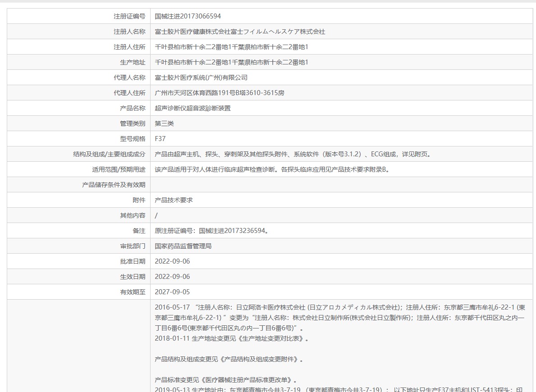The height and width of the screenshot is (392, 536).
Task: Select management class value 第三类
Action: pyautogui.click(x=164, y=123)
